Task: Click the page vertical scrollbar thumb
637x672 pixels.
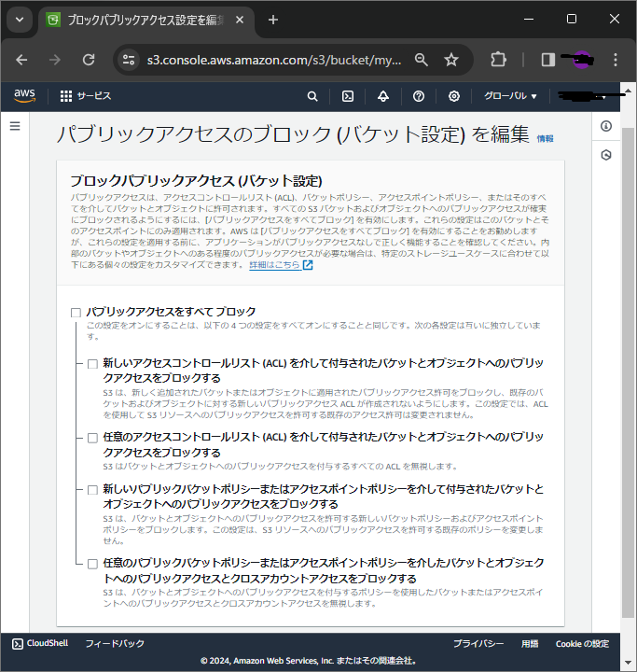Action: [x=628, y=372]
